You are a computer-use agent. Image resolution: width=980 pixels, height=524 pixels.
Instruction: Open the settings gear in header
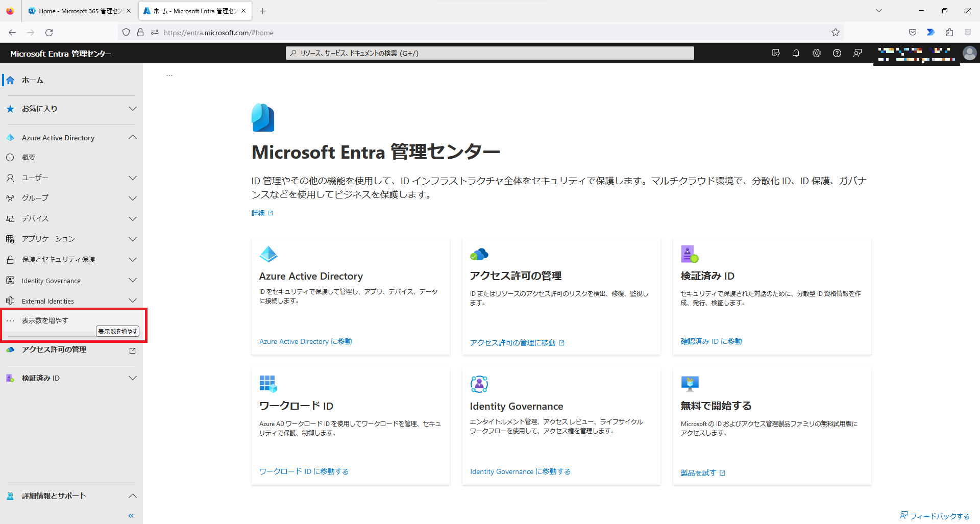point(817,53)
